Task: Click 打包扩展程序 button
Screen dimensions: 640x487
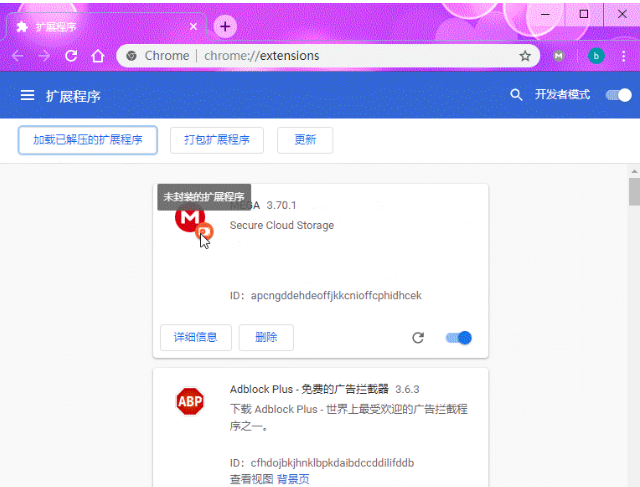Action: pos(217,140)
